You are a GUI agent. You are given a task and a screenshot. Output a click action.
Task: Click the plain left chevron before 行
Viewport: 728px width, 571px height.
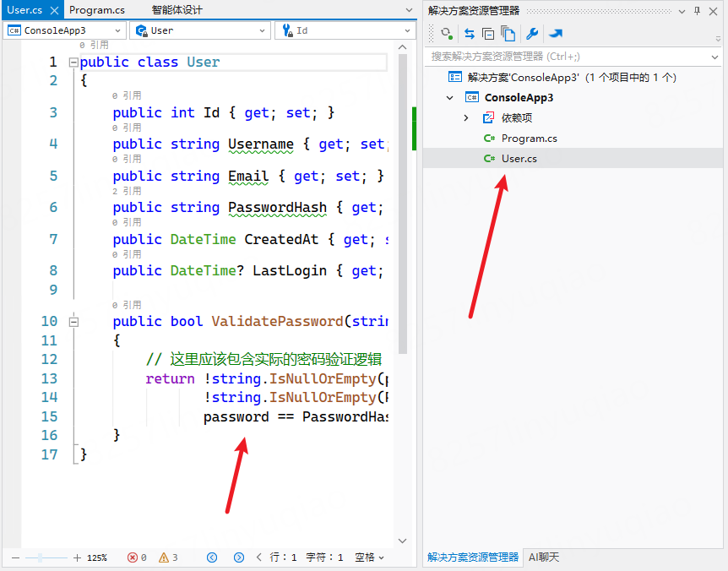pos(259,557)
